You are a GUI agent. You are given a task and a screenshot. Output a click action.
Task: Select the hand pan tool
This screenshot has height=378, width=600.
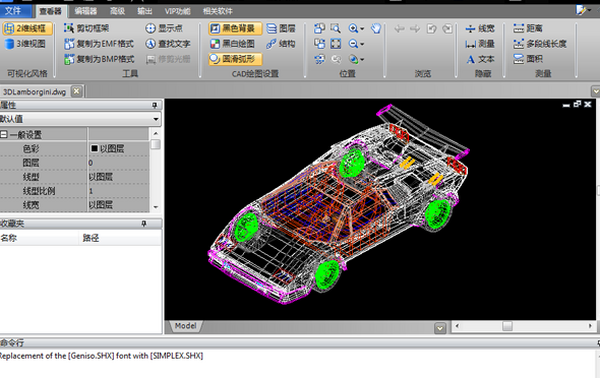376,28
